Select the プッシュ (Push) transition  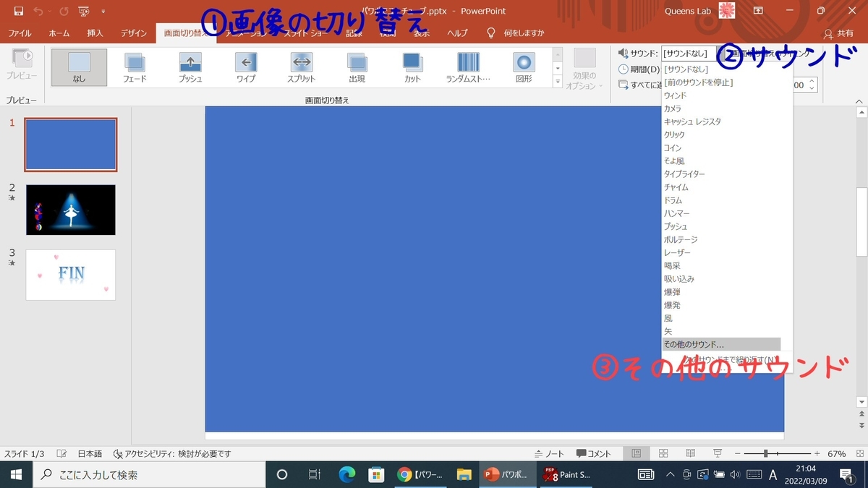click(x=190, y=67)
